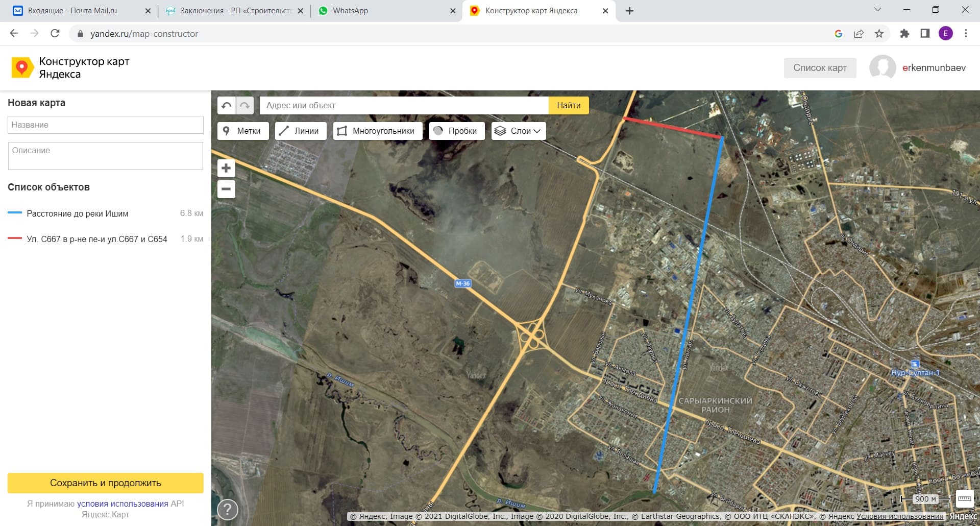The height and width of the screenshot is (526, 980).
Task: Open the условия использования link
Action: (x=122, y=504)
